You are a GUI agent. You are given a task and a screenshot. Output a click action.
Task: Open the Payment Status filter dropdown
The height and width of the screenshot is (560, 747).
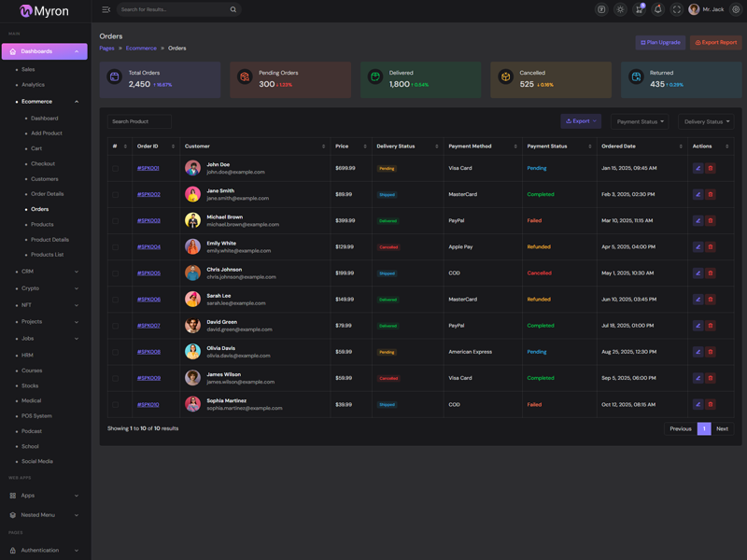[640, 121]
